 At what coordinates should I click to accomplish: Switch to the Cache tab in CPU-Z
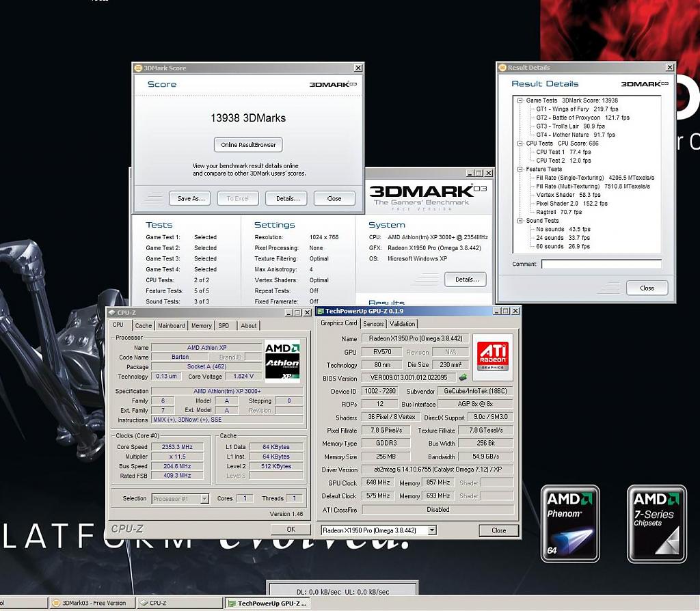[x=144, y=326]
